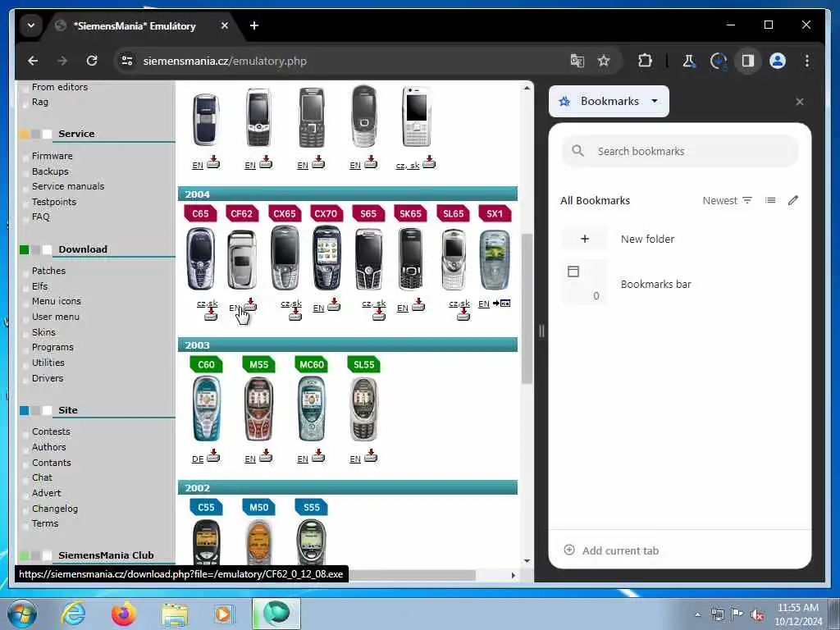Click the CX70 label tag
This screenshot has width=840, height=630.
326,213
